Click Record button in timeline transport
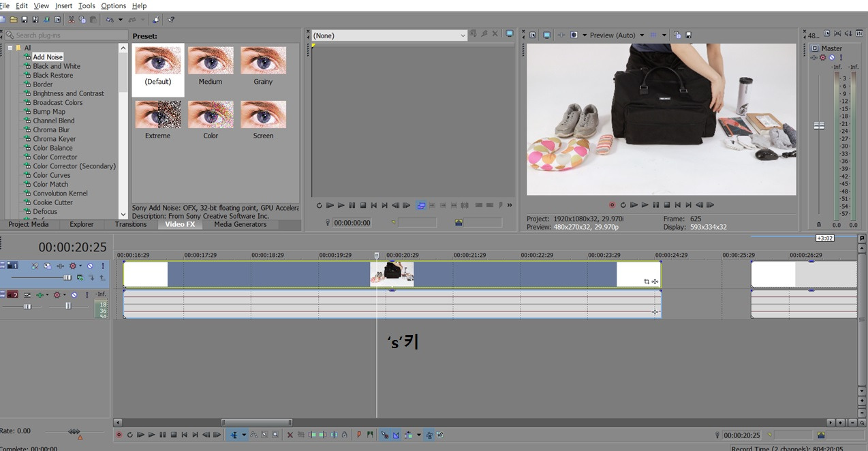Image resolution: width=868 pixels, height=451 pixels. tap(119, 435)
